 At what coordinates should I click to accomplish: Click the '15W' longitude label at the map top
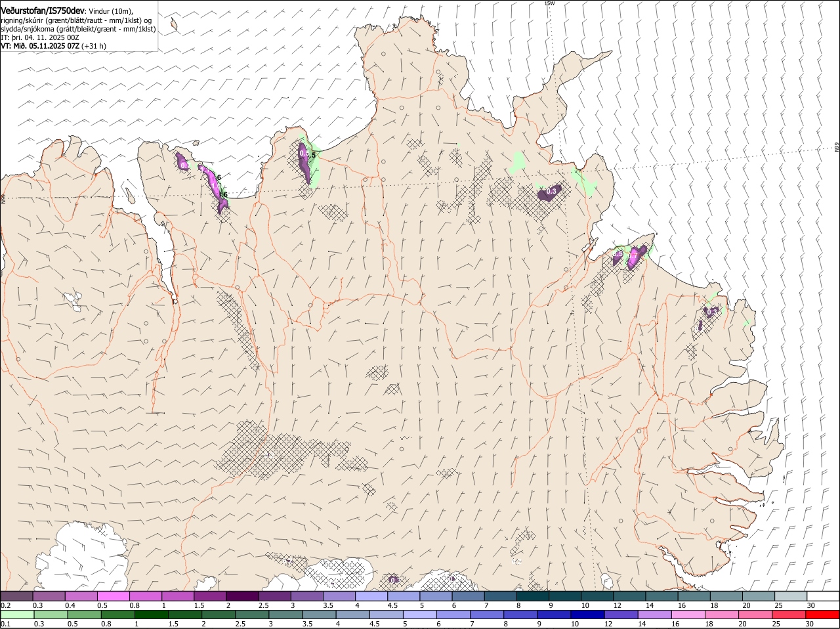(550, 3)
